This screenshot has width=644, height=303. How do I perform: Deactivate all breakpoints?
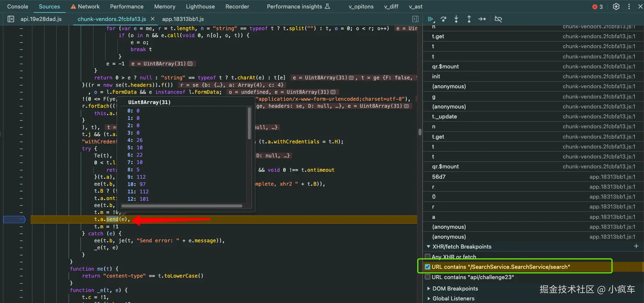[498, 19]
